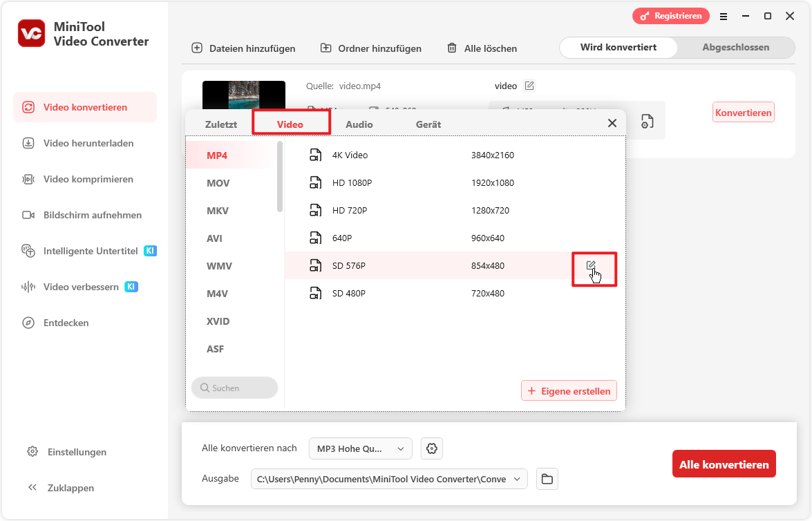Image resolution: width=812 pixels, height=521 pixels.
Task: Click the format list vertical scrollbar
Action: click(280, 177)
